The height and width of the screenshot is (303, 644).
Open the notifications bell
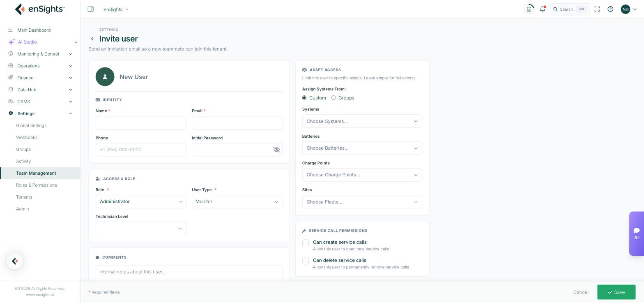[x=543, y=9]
